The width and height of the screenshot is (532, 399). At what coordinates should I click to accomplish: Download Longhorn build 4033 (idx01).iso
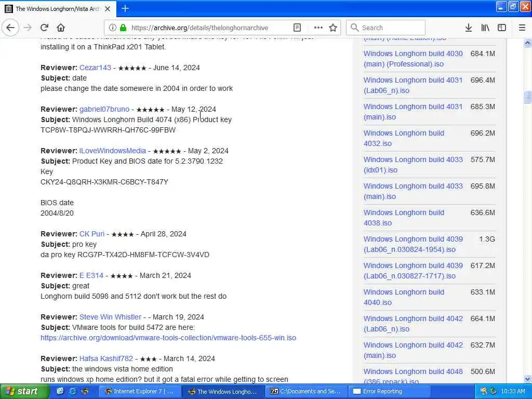[413, 165]
